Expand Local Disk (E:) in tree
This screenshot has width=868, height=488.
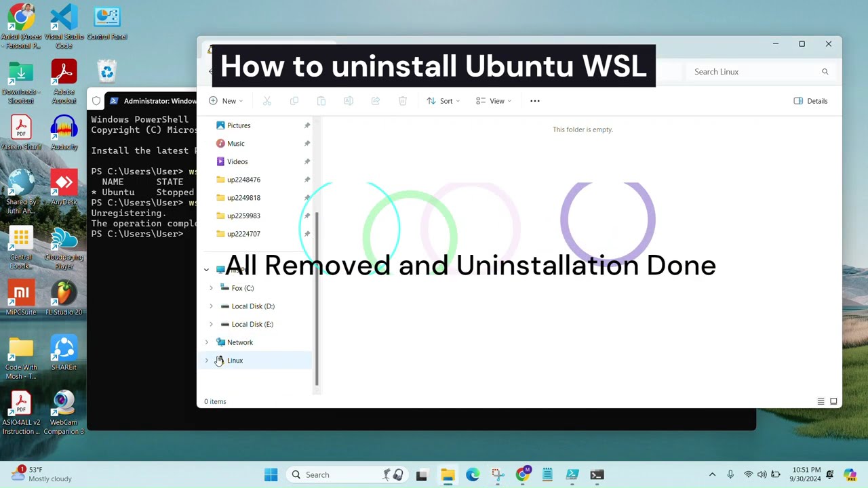pos(211,324)
